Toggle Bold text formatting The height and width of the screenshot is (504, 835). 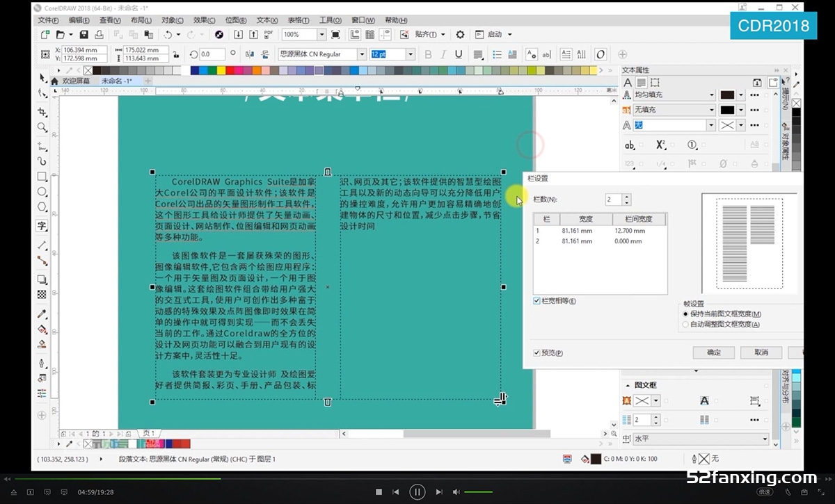pyautogui.click(x=428, y=54)
